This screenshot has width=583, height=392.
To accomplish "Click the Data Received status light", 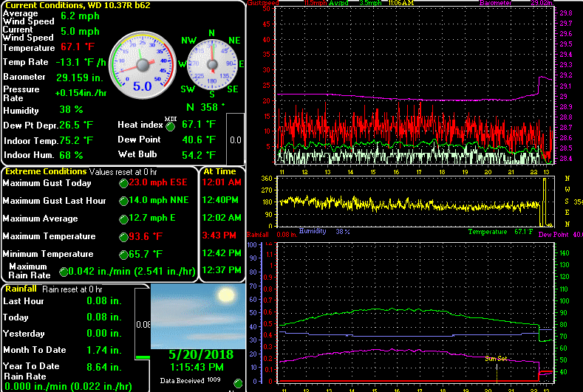I will click(x=238, y=383).
